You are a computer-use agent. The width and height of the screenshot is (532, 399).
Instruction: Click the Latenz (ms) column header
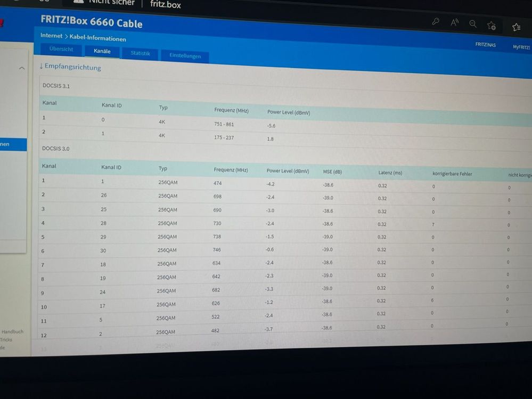coord(390,173)
